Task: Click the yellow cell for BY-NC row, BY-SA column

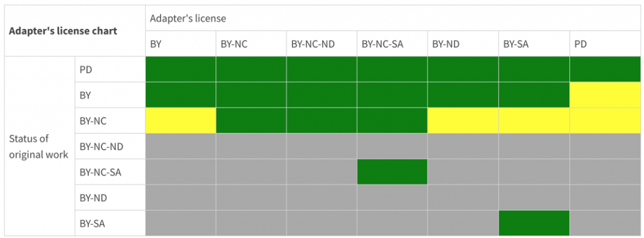Action: click(534, 121)
